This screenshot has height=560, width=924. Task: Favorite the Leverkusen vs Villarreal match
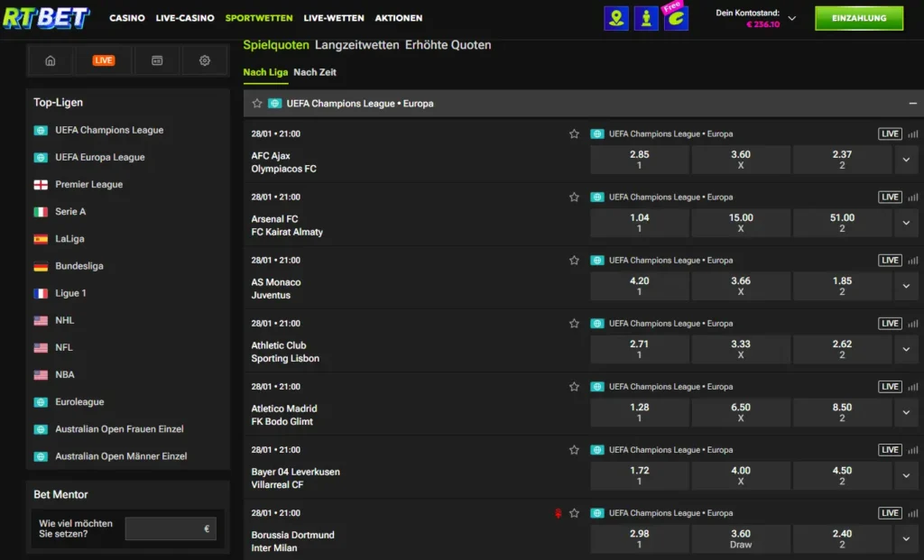(x=574, y=450)
